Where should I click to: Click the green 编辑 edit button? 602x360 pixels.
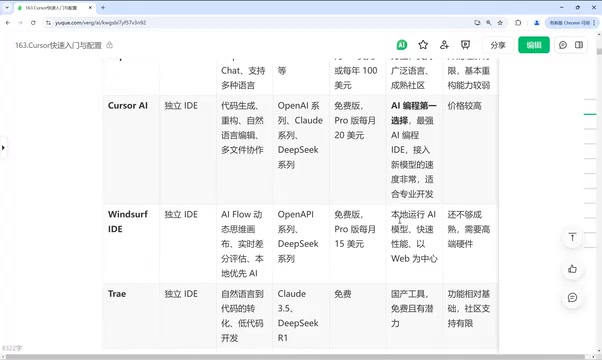coord(534,45)
